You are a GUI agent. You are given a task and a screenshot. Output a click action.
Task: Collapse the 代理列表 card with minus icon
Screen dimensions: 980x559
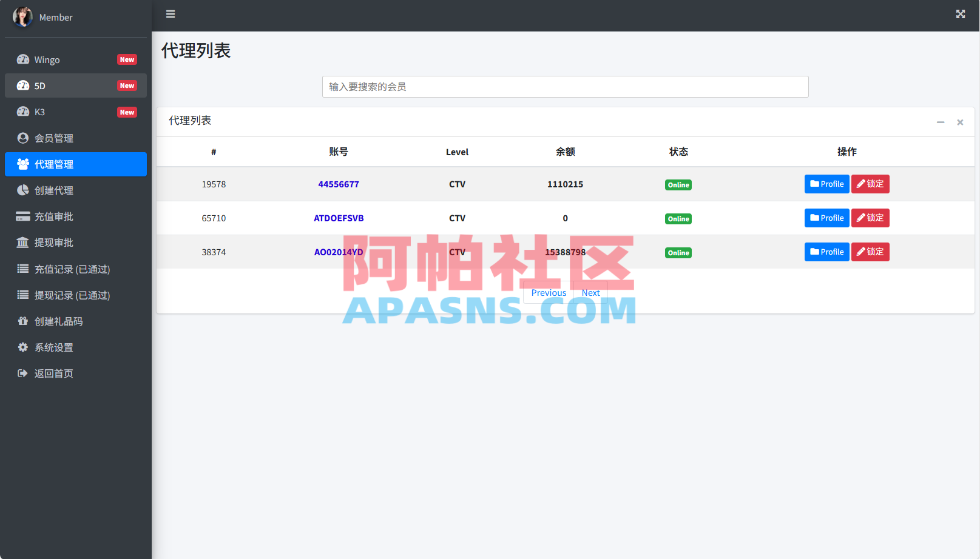coord(941,122)
